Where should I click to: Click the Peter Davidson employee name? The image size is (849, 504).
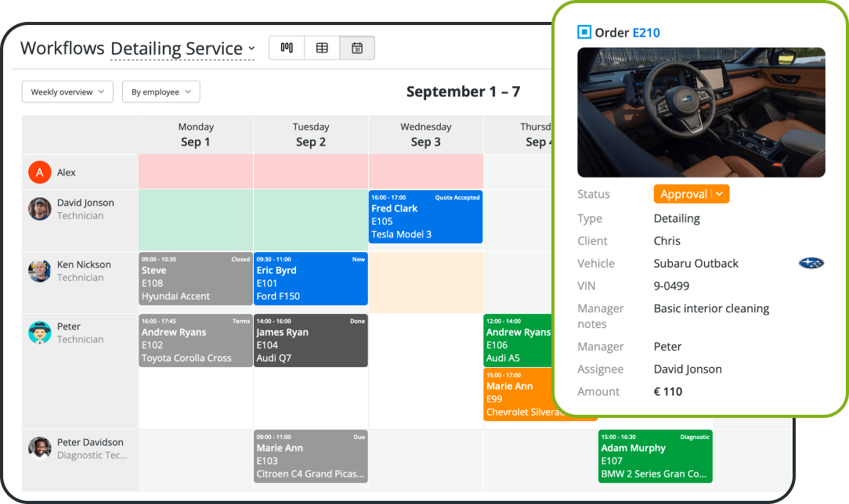coord(90,442)
